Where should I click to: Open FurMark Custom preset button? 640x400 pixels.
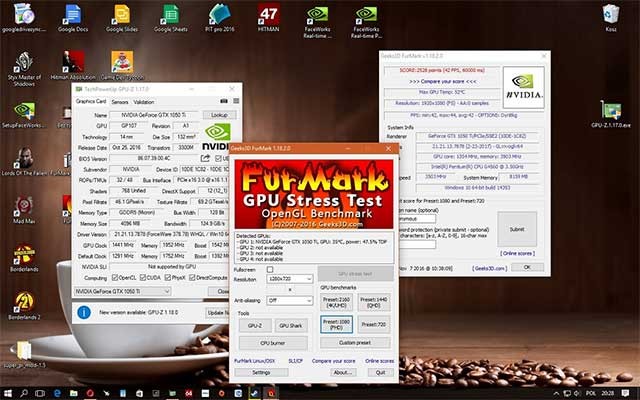(x=355, y=343)
